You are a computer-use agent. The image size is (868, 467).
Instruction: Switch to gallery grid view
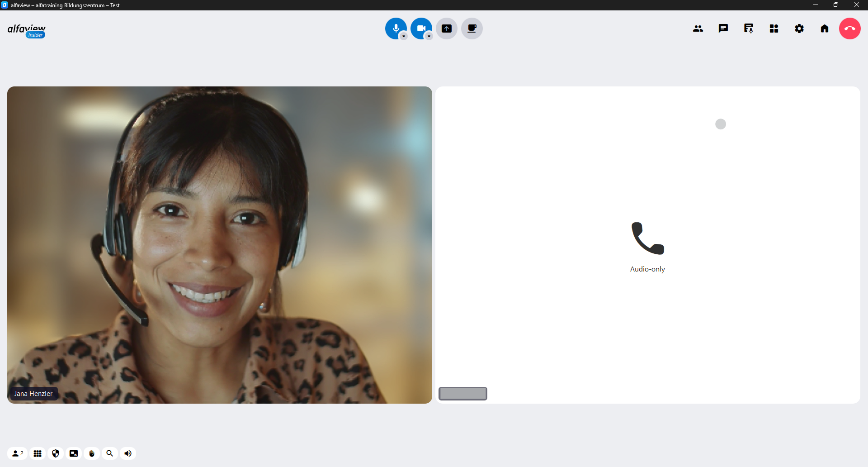tap(38, 453)
